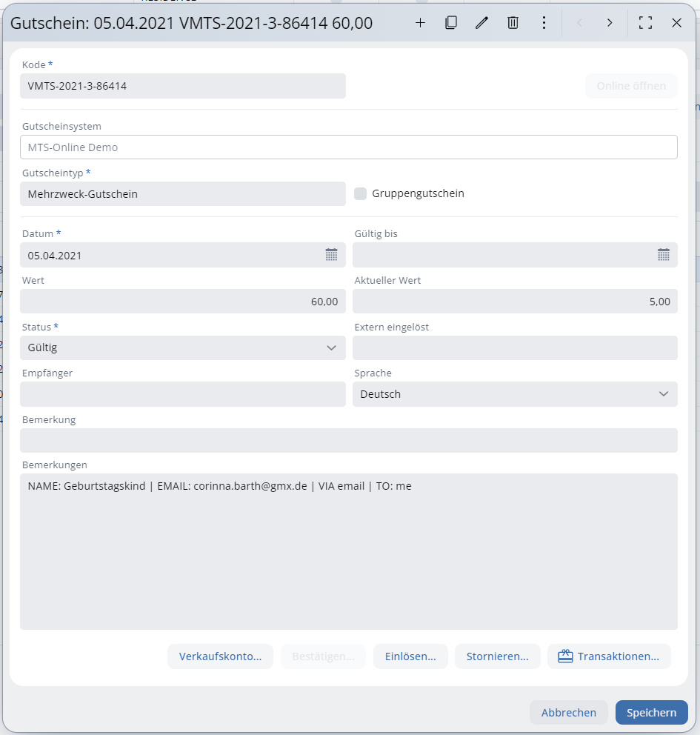Click into the Empfänger input field
Screen dimensions: 700x735
[182, 394]
